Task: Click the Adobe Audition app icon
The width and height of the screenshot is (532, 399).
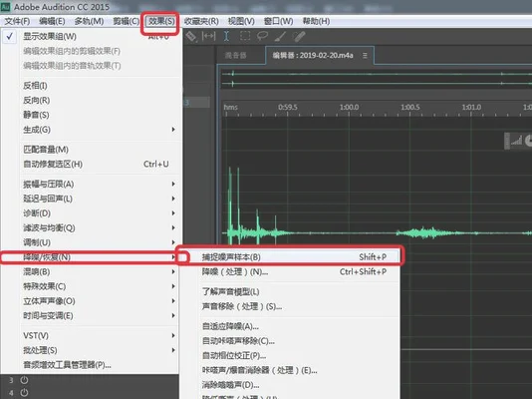Action: (x=5, y=7)
